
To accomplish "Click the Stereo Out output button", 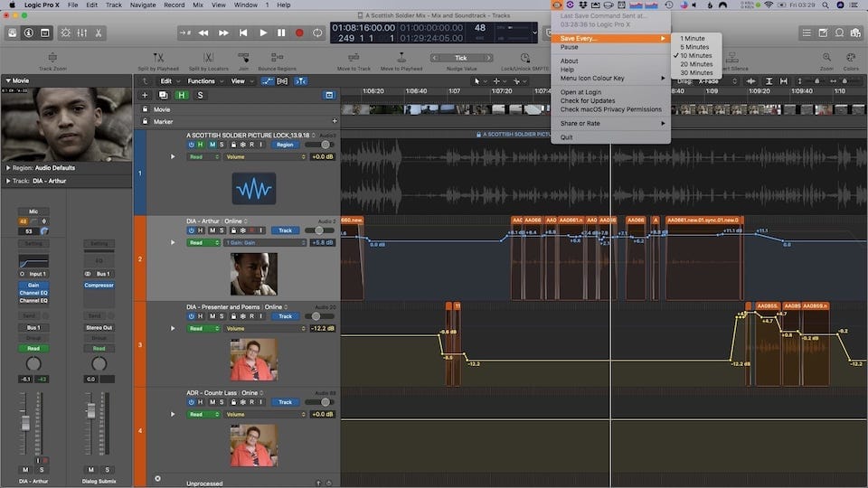I will click(99, 327).
